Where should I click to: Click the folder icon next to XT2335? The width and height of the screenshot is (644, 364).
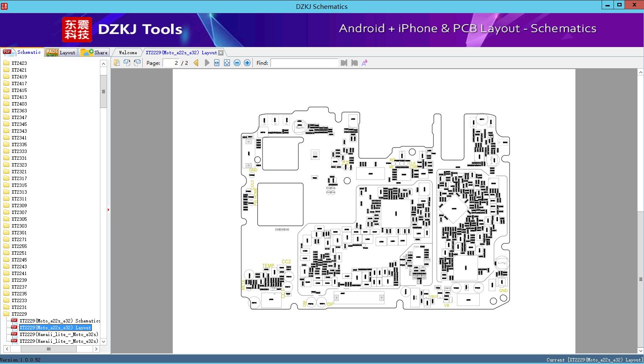6,144
